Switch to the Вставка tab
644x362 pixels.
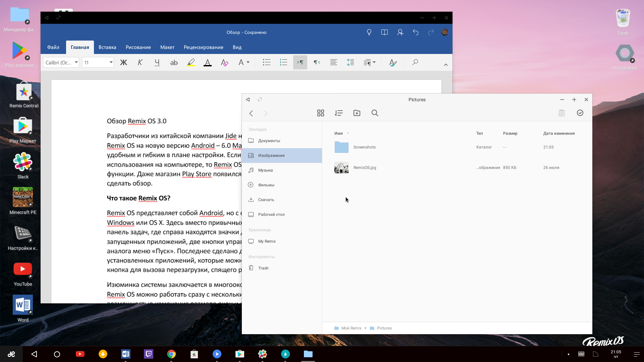click(x=107, y=47)
